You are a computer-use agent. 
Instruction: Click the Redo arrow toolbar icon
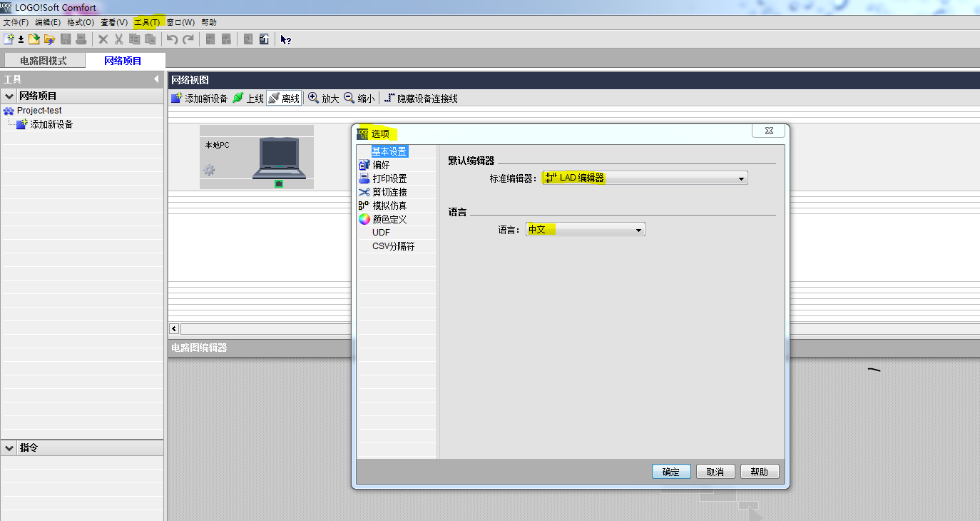click(188, 39)
